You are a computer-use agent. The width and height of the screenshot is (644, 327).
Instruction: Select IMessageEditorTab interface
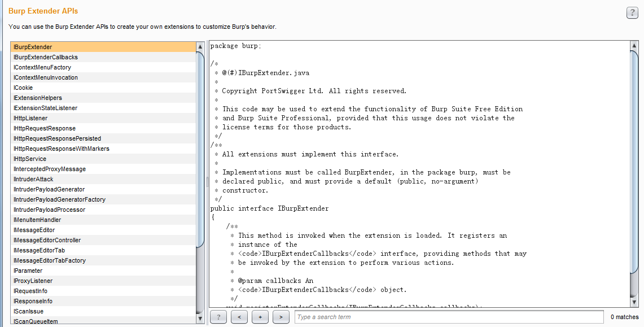[x=103, y=250]
